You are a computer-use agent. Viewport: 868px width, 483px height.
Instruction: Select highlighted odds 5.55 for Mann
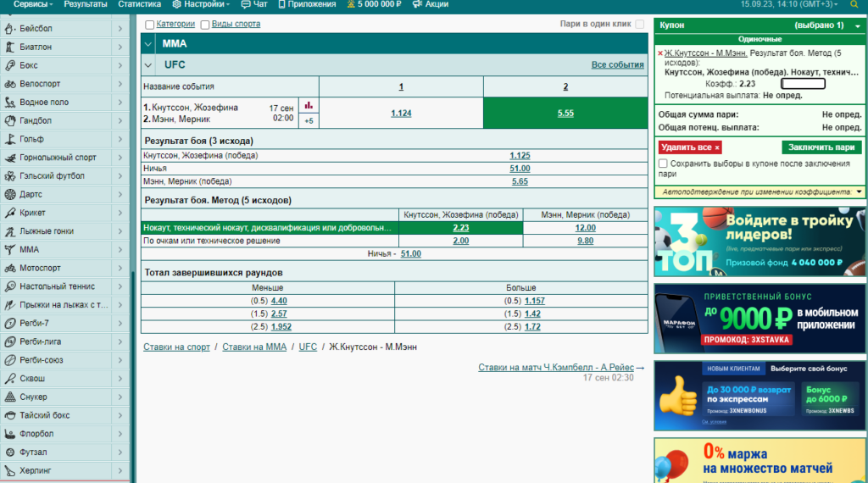click(x=565, y=114)
